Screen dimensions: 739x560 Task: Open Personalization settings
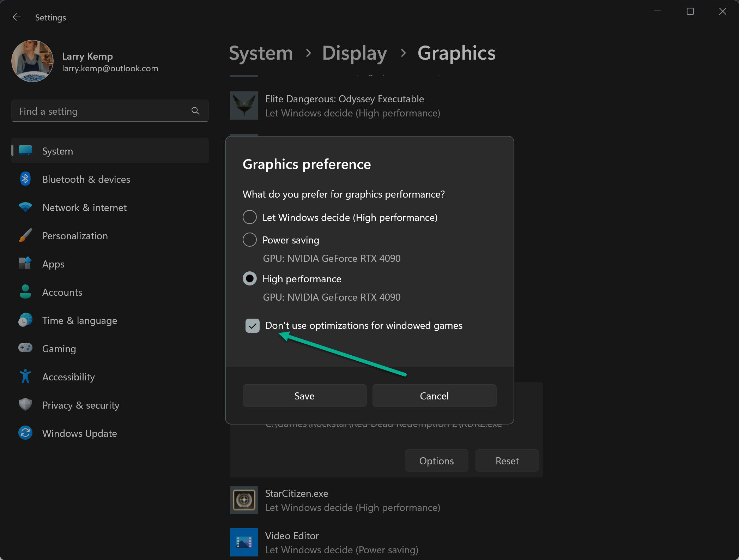110,236
